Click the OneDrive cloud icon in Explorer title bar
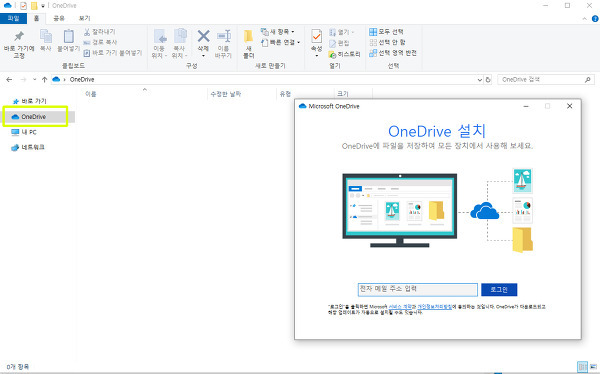 point(7,6)
